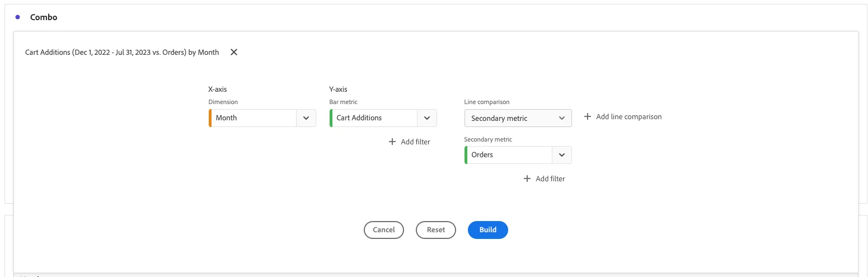This screenshot has width=868, height=277.
Task: Open the Cart Additions bar metric chevron
Action: click(427, 118)
